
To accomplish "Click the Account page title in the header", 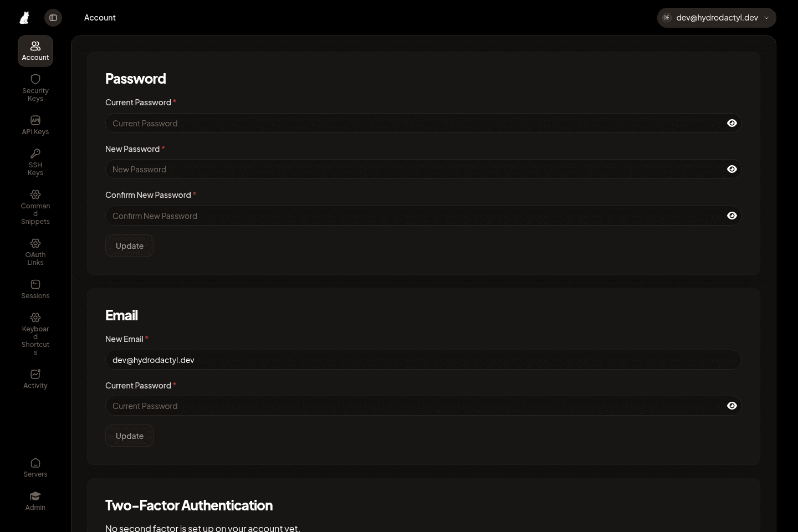I will (x=100, y=18).
